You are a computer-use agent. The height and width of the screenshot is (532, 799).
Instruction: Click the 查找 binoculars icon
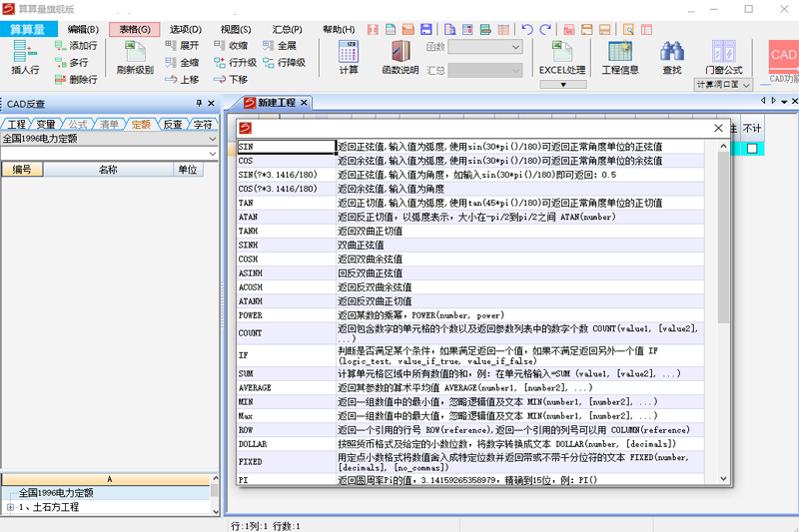672,56
